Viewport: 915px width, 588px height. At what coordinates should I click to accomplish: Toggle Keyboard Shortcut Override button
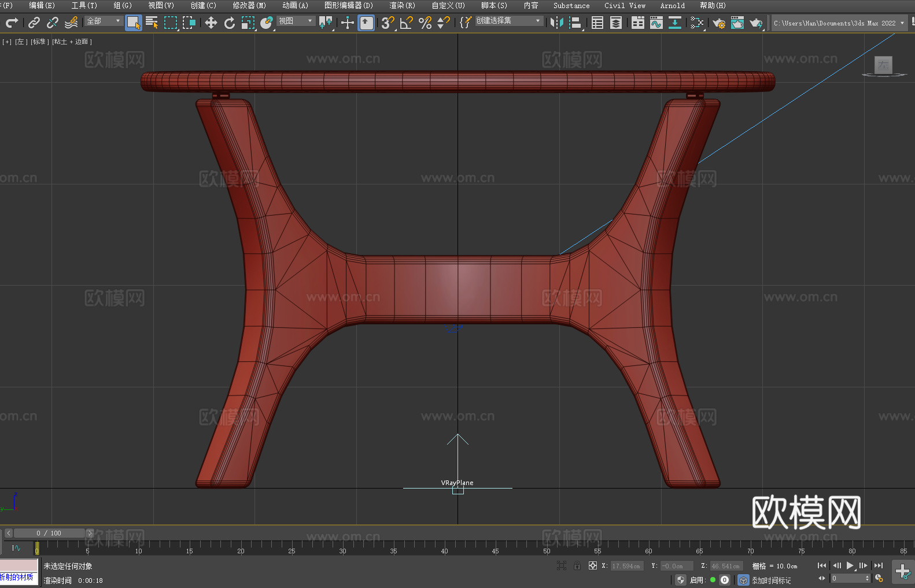point(367,23)
